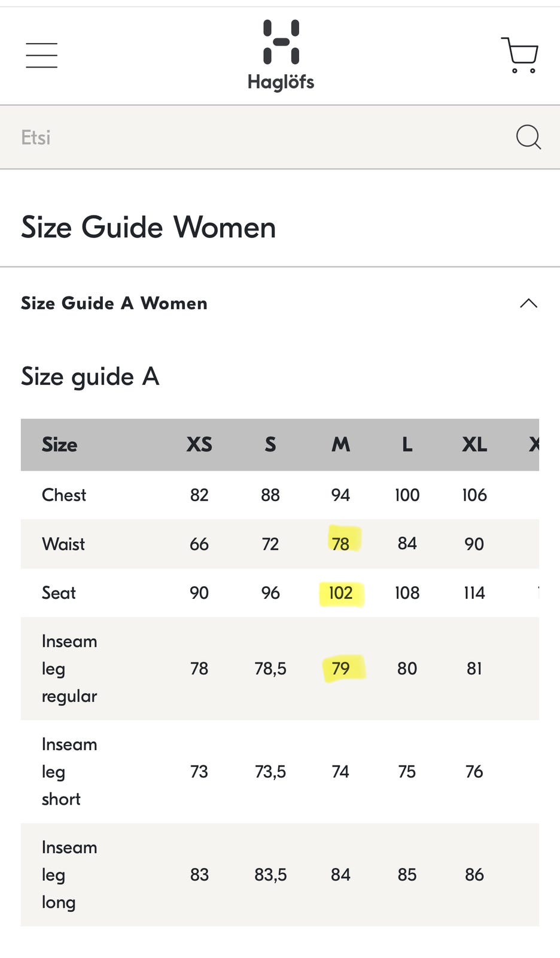Viewport: 560px width, 958px height.
Task: Click the highlighted inseam value 79
Action: 340,668
